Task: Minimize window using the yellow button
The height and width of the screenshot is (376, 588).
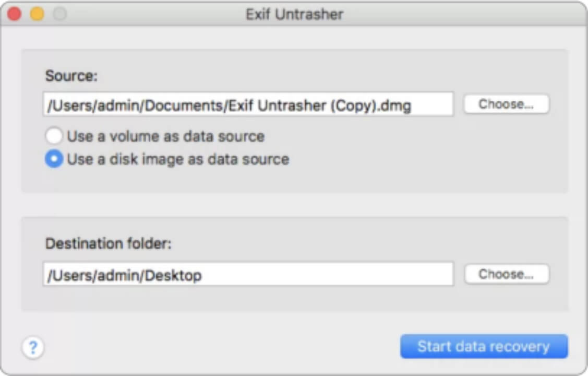Action: coord(37,14)
